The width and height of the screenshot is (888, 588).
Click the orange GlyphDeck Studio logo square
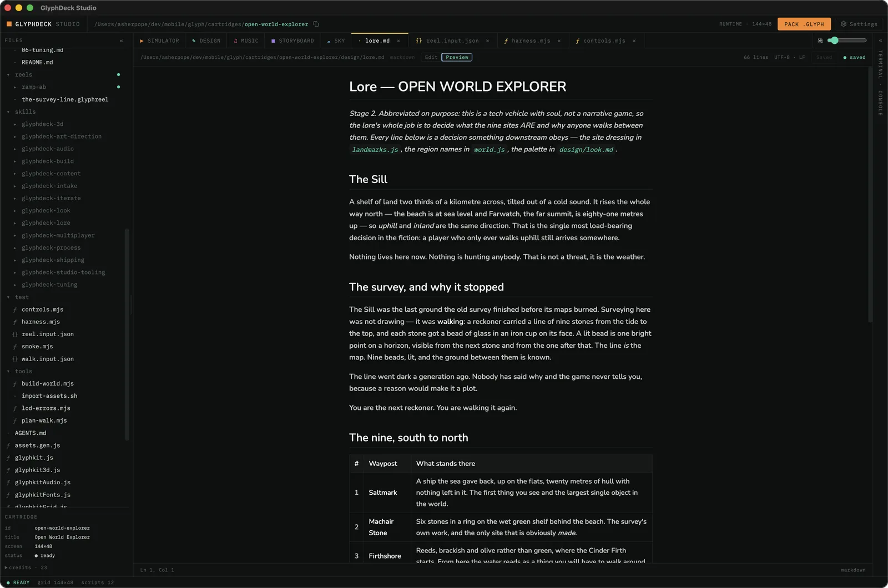tap(9, 24)
